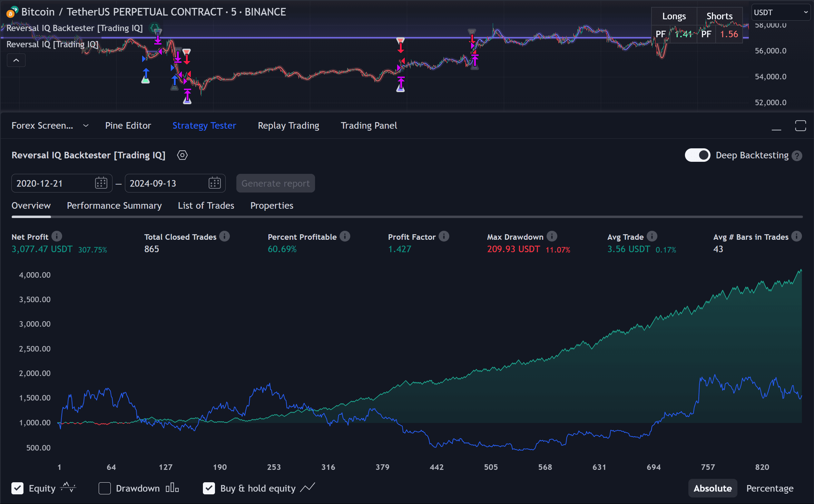Click the Bitcoin / TetherUS symbol title
This screenshot has height=504, width=814.
tap(154, 12)
